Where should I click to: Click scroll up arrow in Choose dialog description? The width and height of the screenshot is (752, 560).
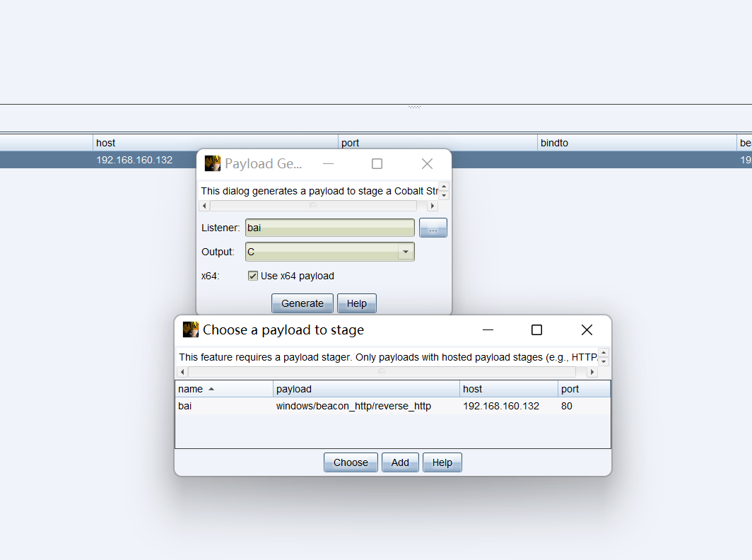[x=604, y=353]
